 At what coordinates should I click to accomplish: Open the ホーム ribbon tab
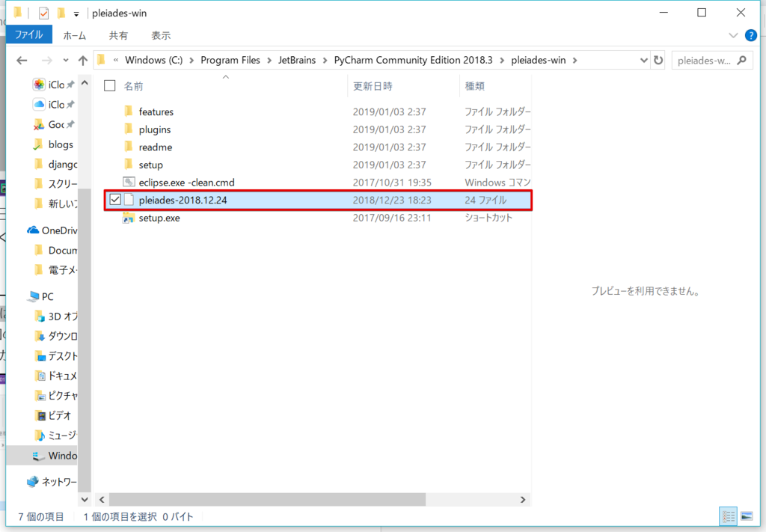[x=74, y=35]
